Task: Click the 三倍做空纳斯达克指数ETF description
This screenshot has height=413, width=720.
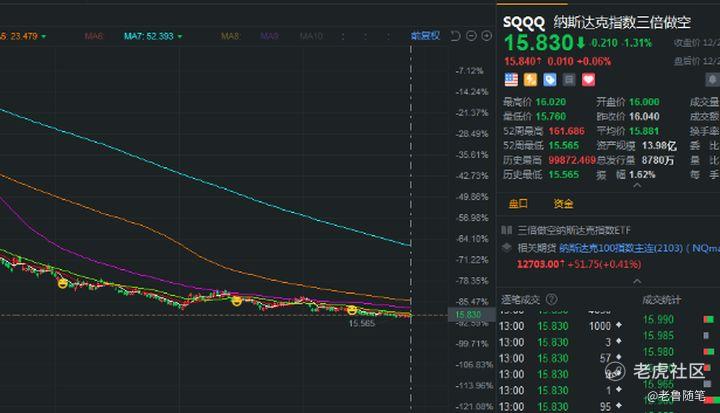Action: click(574, 230)
